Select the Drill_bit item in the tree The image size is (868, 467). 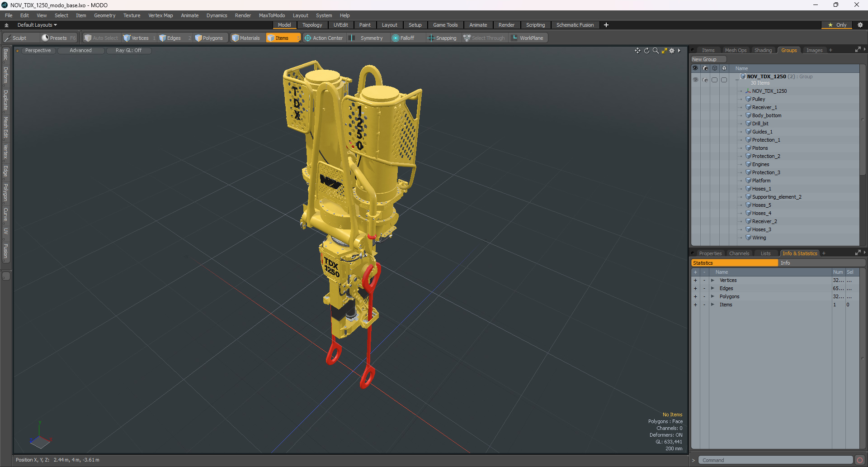click(760, 124)
